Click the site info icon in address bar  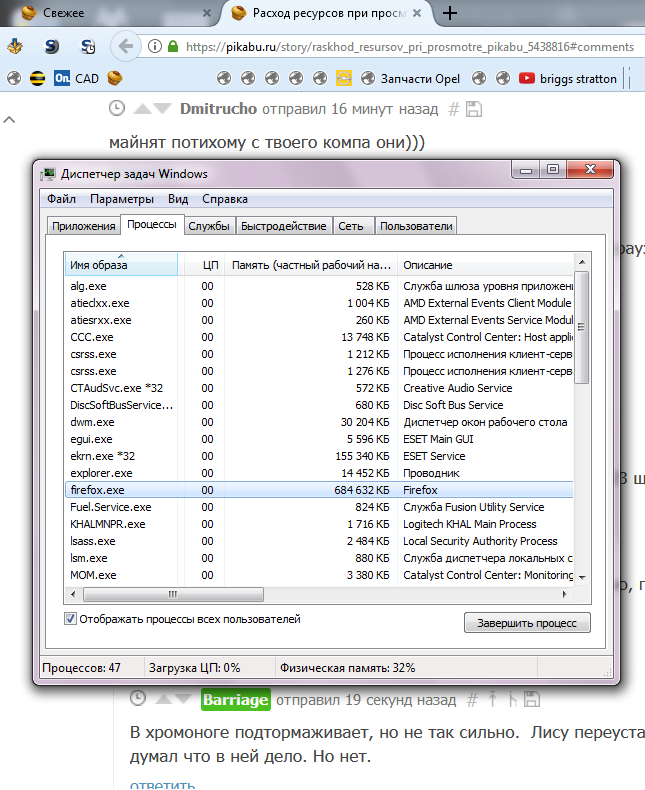[x=155, y=47]
